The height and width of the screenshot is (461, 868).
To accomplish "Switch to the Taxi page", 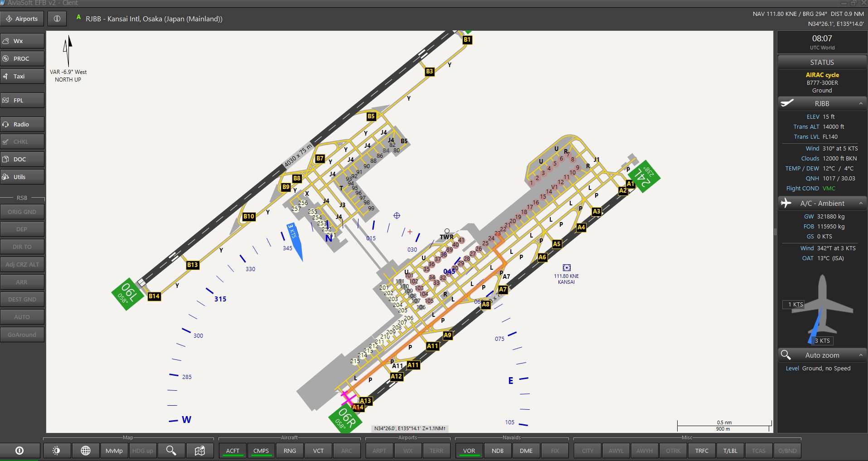I will [x=22, y=76].
